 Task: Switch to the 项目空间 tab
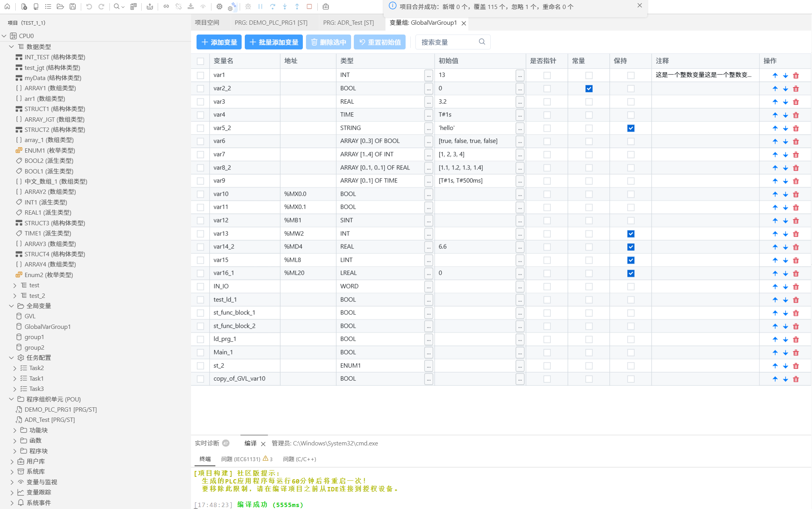207,23
